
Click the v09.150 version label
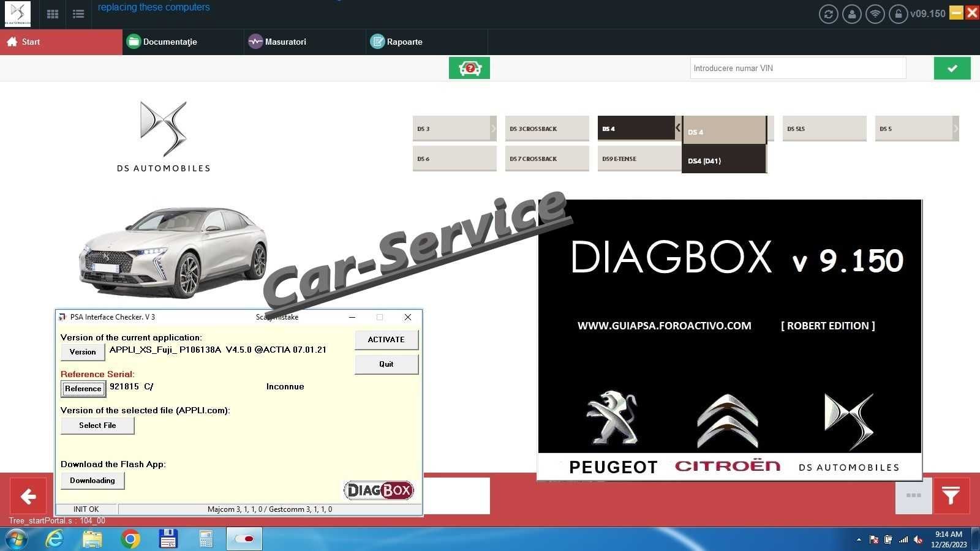(x=928, y=13)
